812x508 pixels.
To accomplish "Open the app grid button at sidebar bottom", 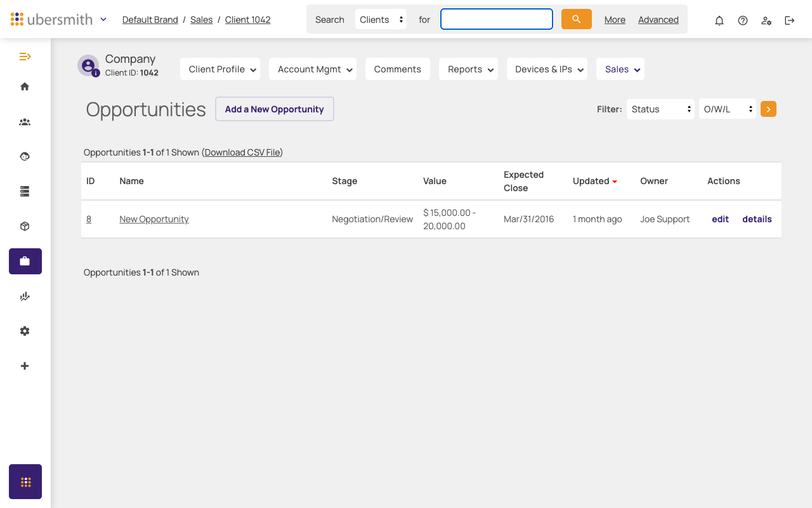I will pos(25,482).
